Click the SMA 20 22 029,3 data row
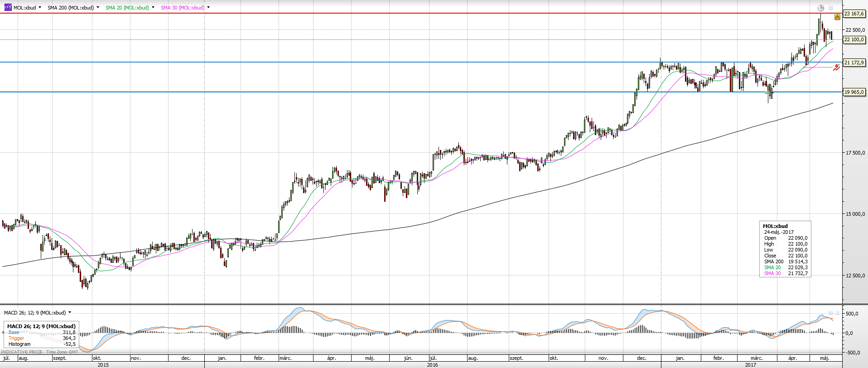Viewport: 868px width, 368px height. pos(786,267)
